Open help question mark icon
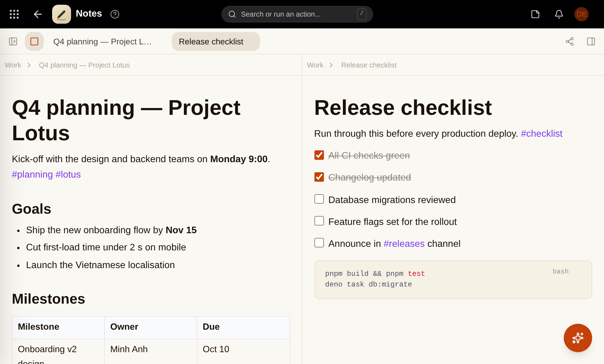This screenshot has height=364, width=604. click(115, 14)
